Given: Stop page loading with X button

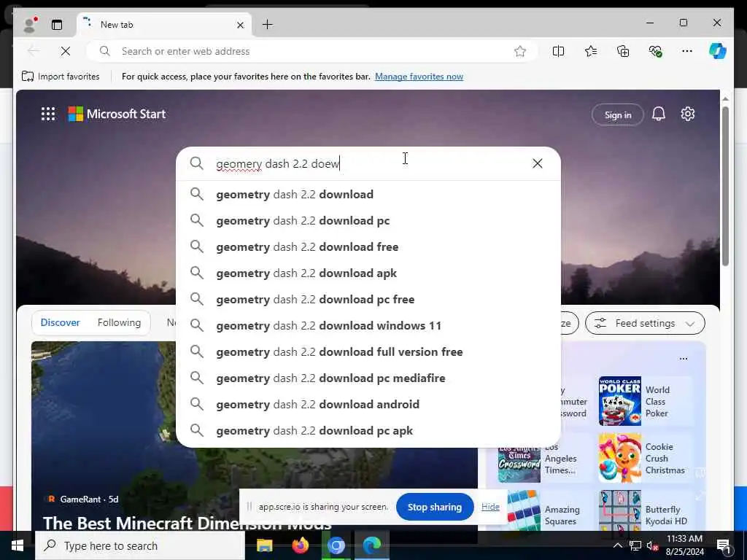Looking at the screenshot, I should coord(66,51).
